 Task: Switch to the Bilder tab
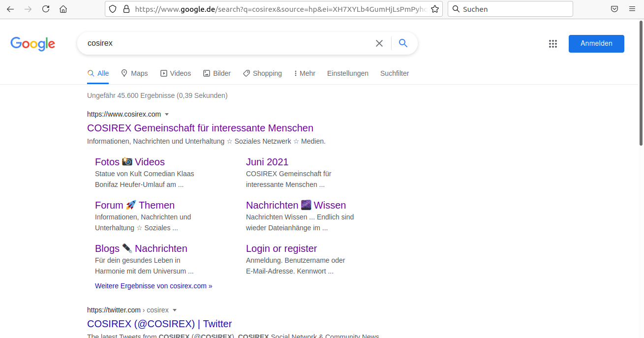(x=217, y=73)
